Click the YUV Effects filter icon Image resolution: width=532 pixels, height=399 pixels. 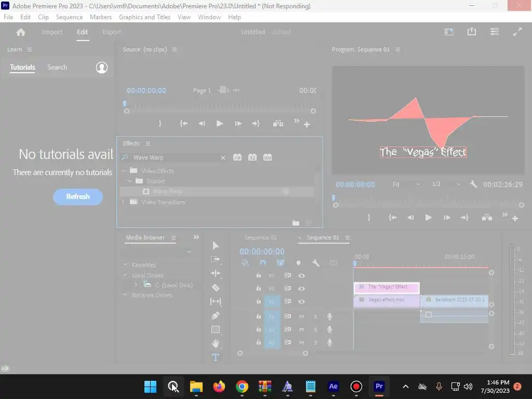click(268, 157)
